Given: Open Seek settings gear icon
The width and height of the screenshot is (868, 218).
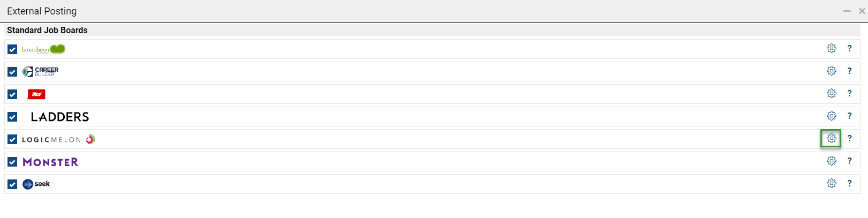Looking at the screenshot, I should tap(831, 183).
